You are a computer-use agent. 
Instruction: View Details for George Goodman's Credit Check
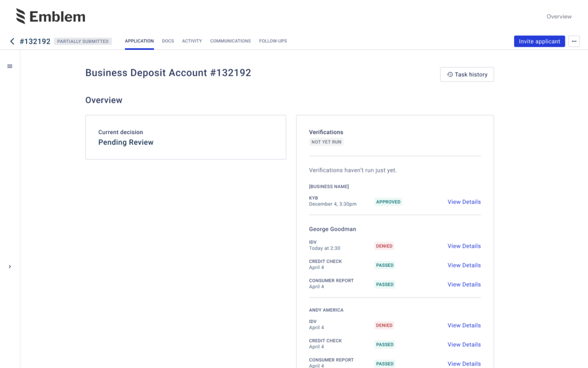click(464, 265)
